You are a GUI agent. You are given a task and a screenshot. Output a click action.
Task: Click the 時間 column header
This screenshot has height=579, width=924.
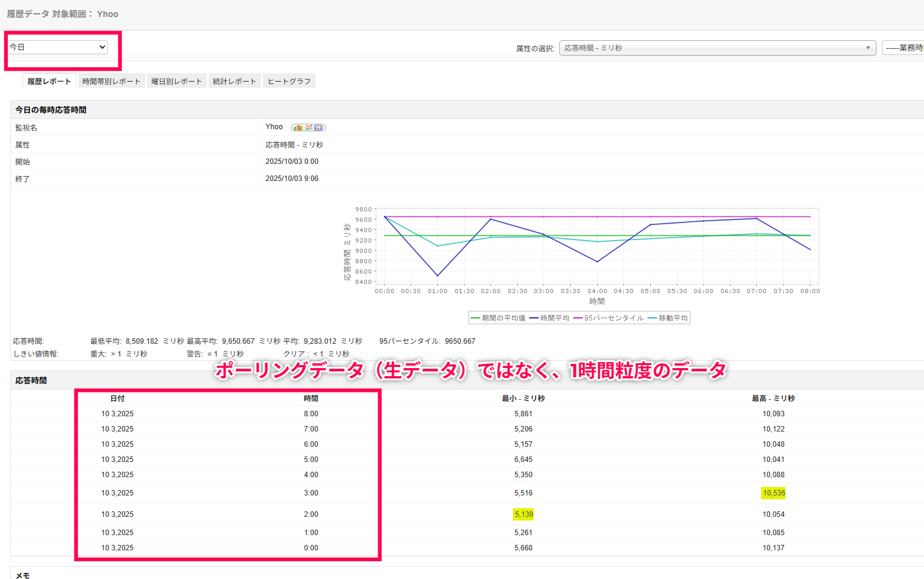(x=311, y=399)
